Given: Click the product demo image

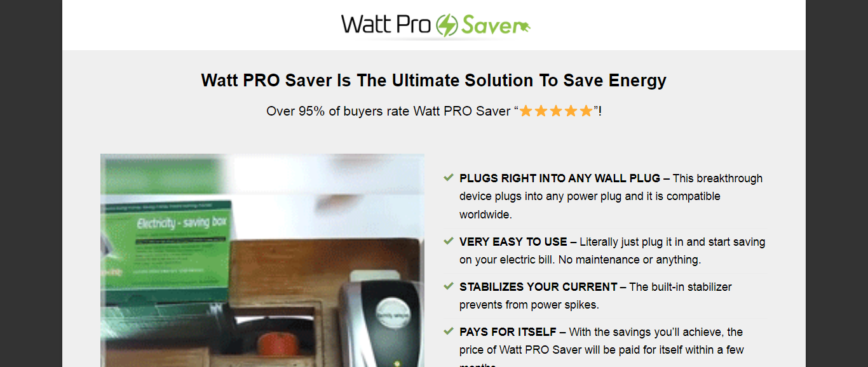Looking at the screenshot, I should click(262, 260).
